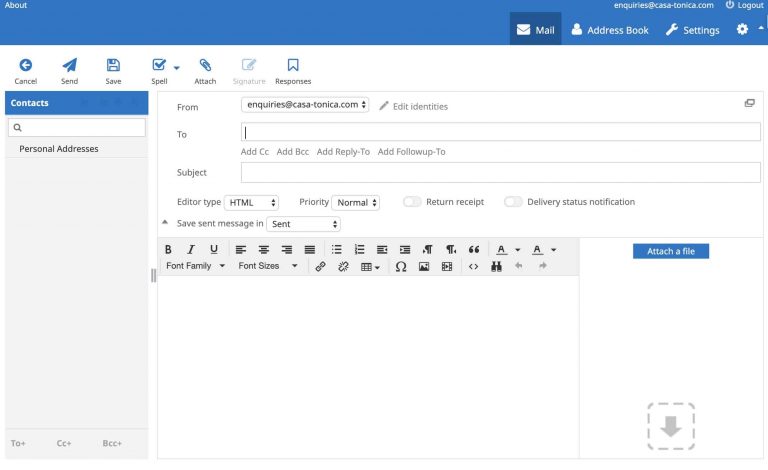
Task: Collapse compose options with the up triangle
Action: pyautogui.click(x=165, y=222)
